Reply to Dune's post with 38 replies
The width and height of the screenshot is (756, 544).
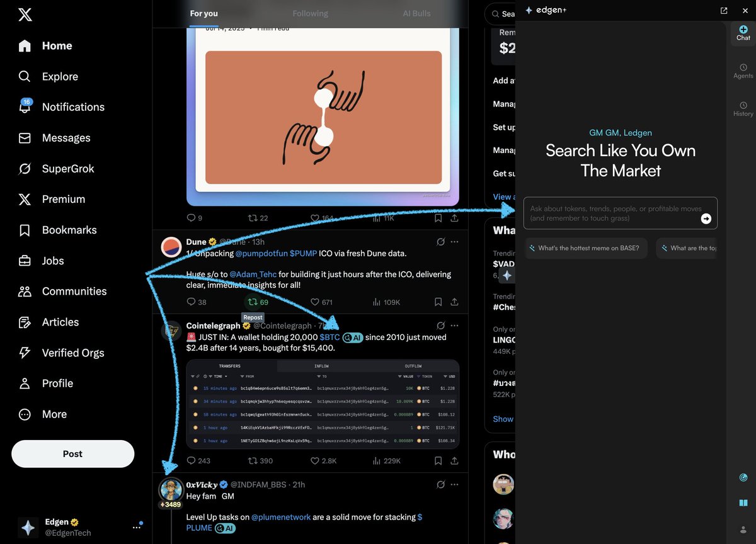click(197, 302)
